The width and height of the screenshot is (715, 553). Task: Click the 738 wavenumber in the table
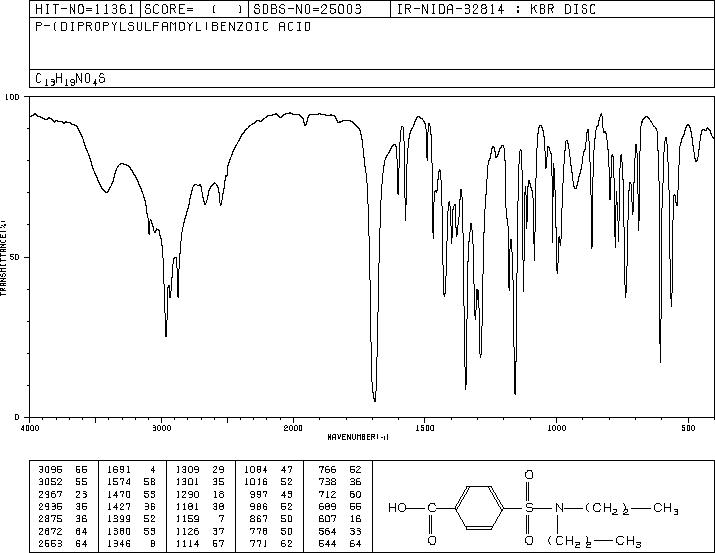pos(327,482)
